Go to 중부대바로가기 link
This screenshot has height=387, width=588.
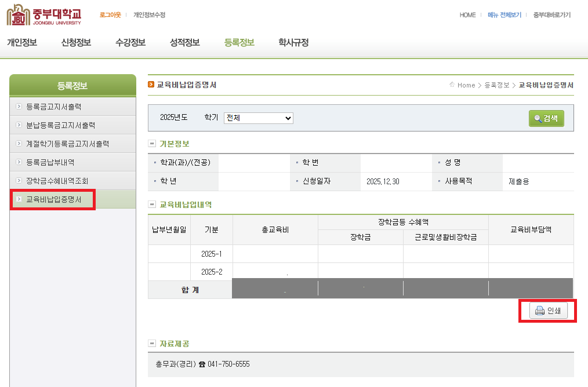(x=552, y=15)
